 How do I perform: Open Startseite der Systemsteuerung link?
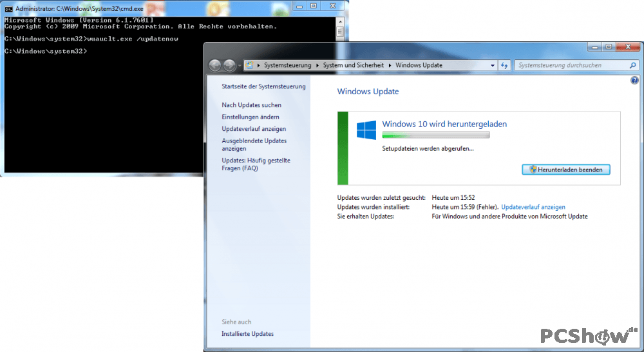(263, 86)
